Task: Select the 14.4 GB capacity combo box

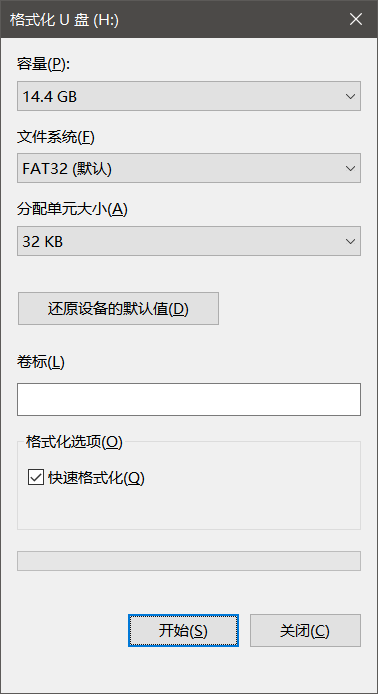Action: coord(189,96)
